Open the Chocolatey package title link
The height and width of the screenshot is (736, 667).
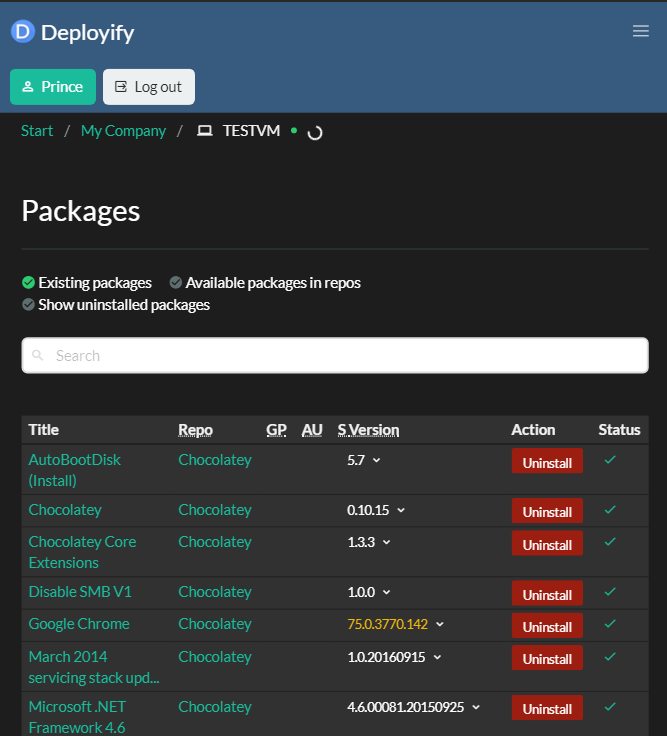coord(65,510)
